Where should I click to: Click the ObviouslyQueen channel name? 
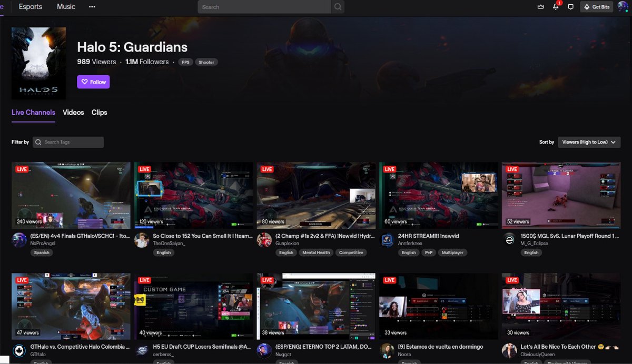(x=538, y=355)
